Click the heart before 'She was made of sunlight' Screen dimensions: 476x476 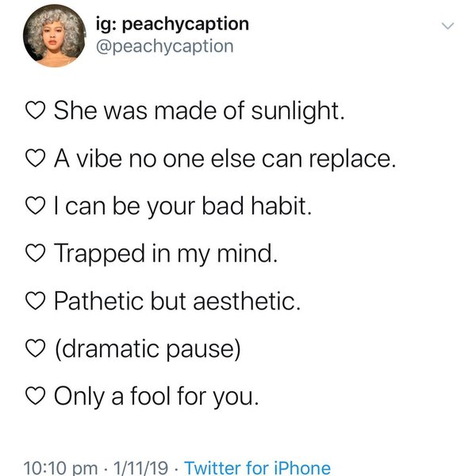(x=38, y=112)
